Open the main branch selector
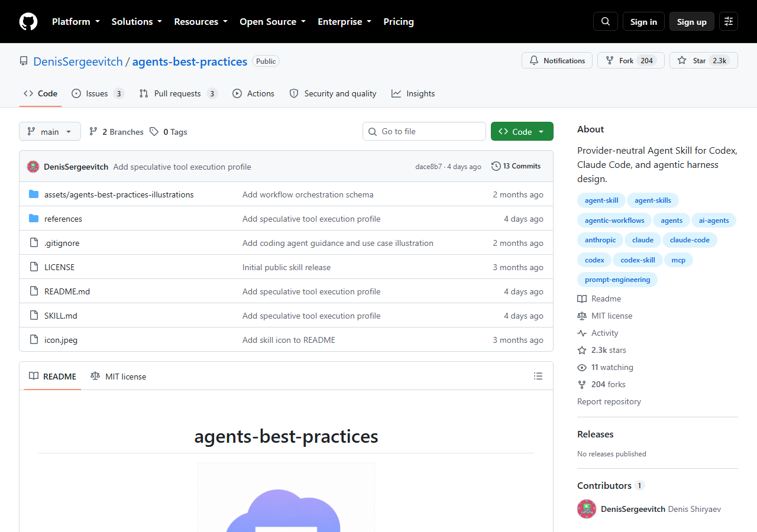 50,132
